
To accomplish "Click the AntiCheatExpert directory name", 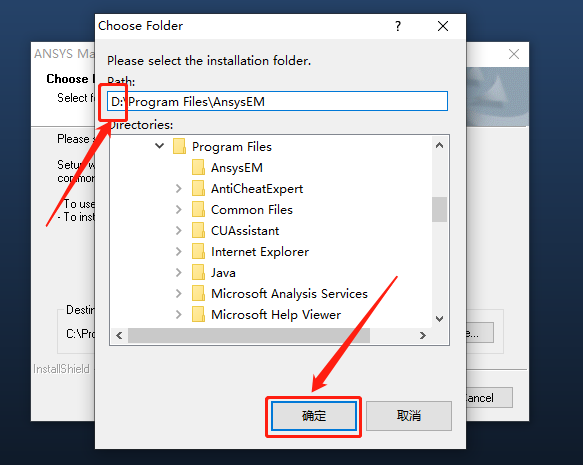I will point(257,189).
